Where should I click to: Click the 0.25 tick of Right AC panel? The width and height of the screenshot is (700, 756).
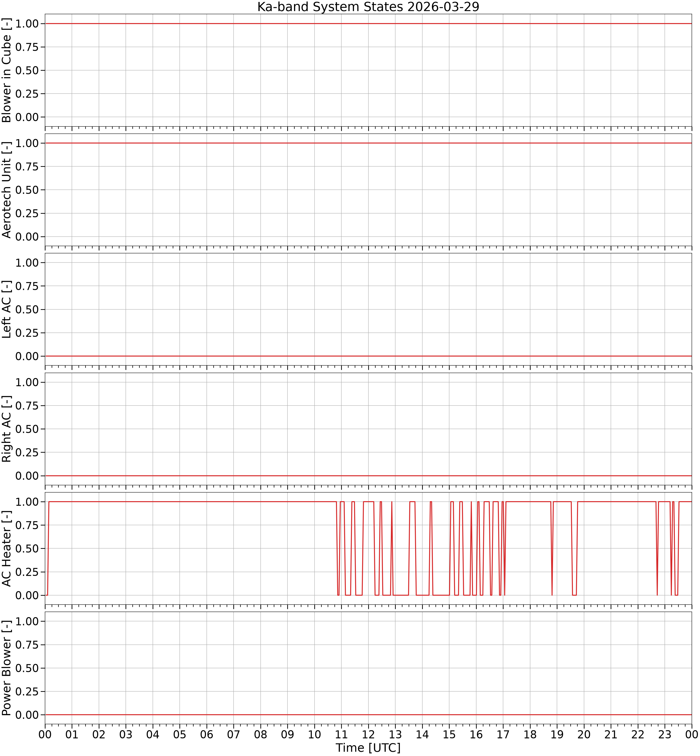[27, 452]
